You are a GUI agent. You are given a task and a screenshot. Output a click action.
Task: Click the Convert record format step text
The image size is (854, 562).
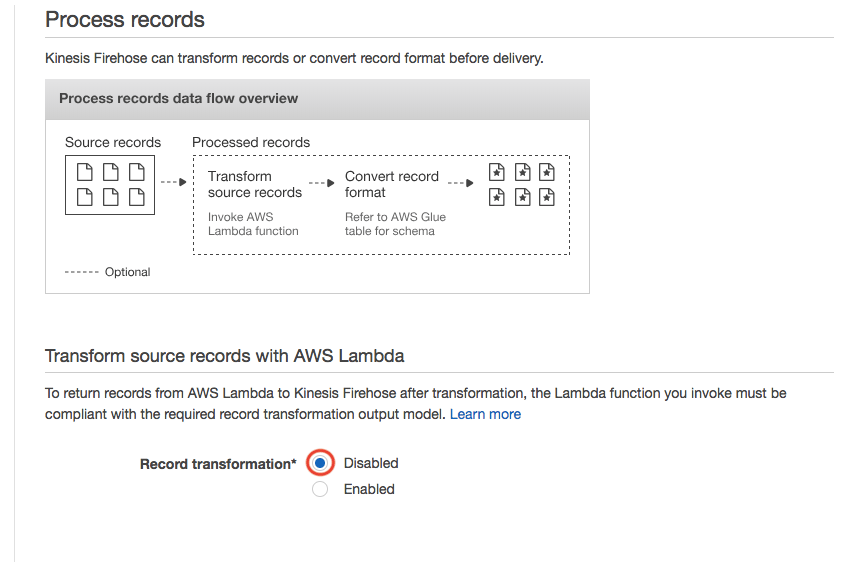pyautogui.click(x=392, y=184)
